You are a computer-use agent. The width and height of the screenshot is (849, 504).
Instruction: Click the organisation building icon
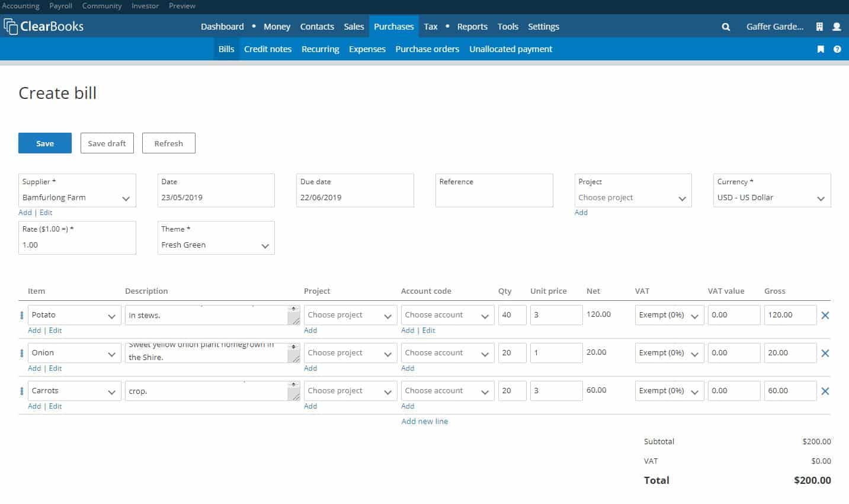(x=819, y=27)
